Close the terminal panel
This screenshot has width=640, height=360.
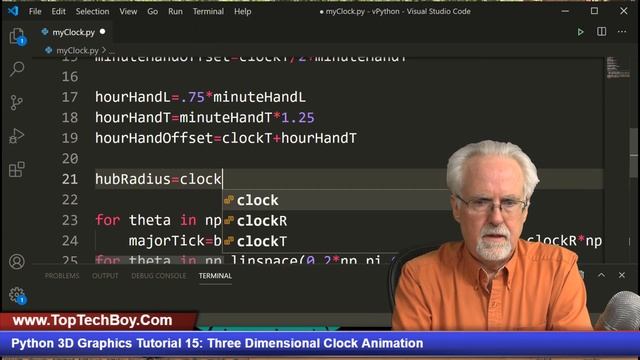(x=622, y=275)
